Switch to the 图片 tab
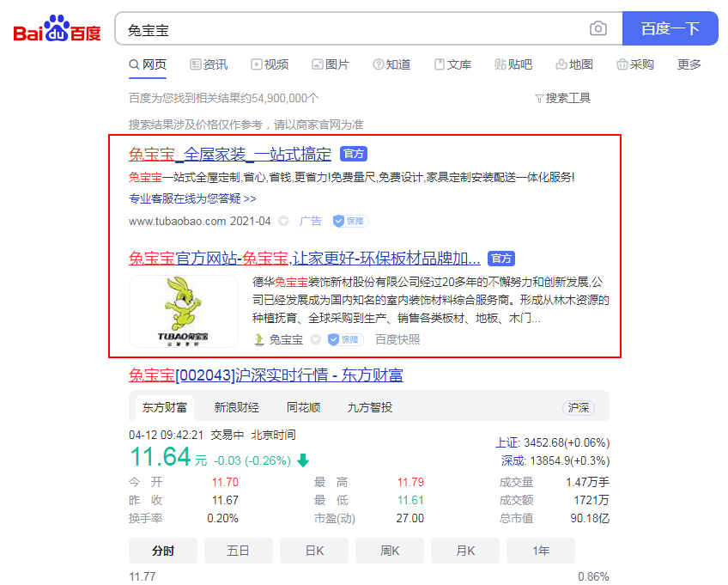This screenshot has width=728, height=585. pos(331,64)
